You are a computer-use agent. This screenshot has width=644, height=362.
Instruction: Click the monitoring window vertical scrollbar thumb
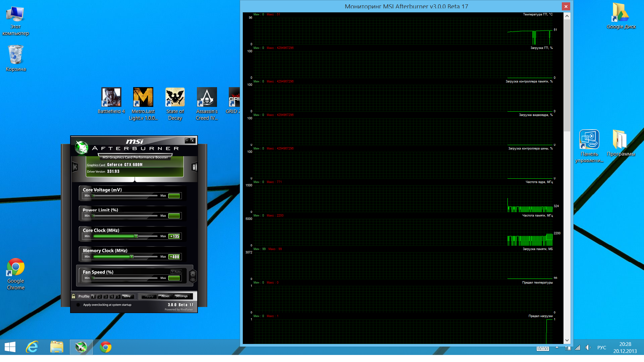[567, 75]
